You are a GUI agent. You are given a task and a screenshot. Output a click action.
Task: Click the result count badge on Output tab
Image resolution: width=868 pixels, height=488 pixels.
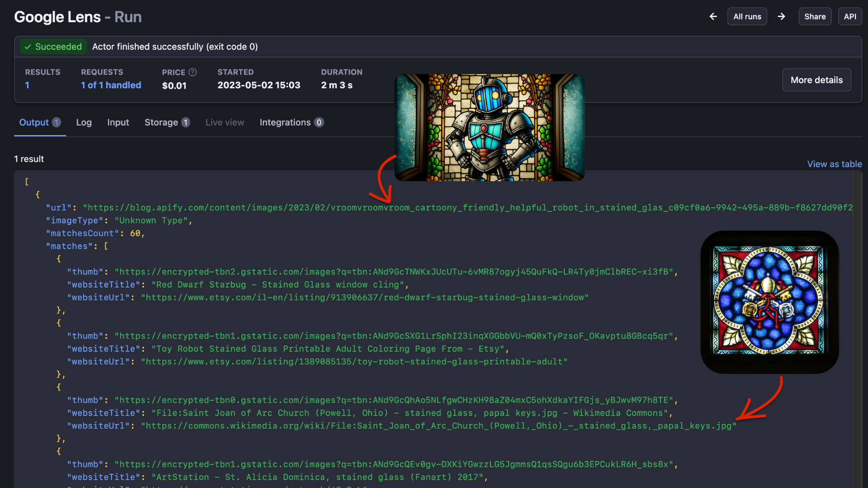coord(56,122)
